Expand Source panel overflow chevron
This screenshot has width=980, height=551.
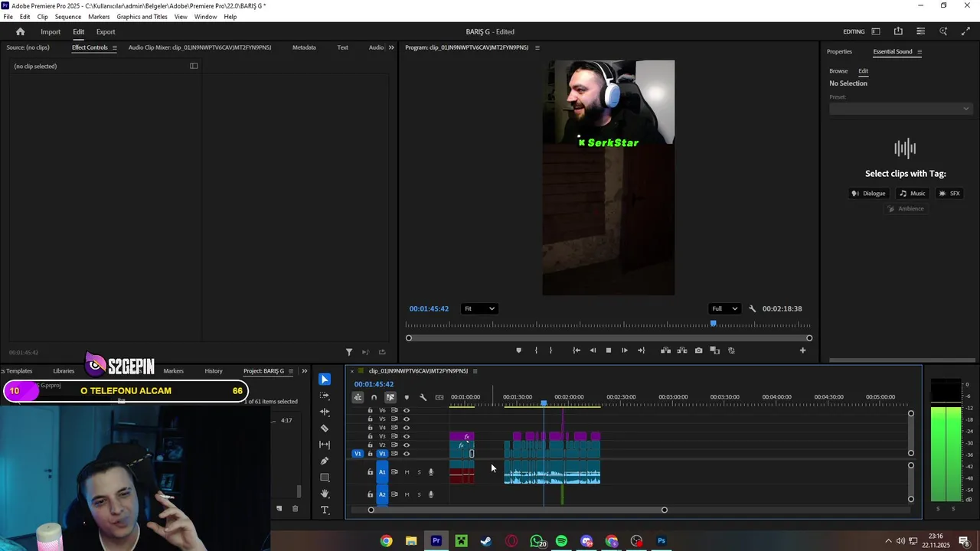pyautogui.click(x=391, y=47)
